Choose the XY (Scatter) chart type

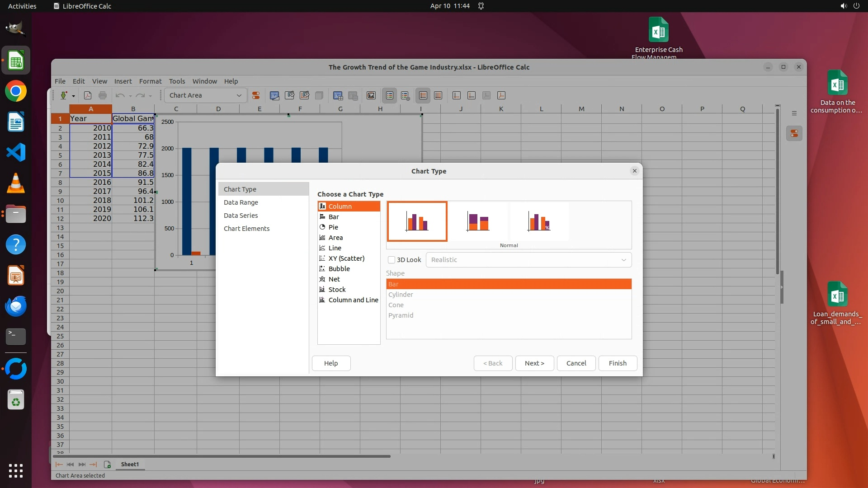(346, 258)
